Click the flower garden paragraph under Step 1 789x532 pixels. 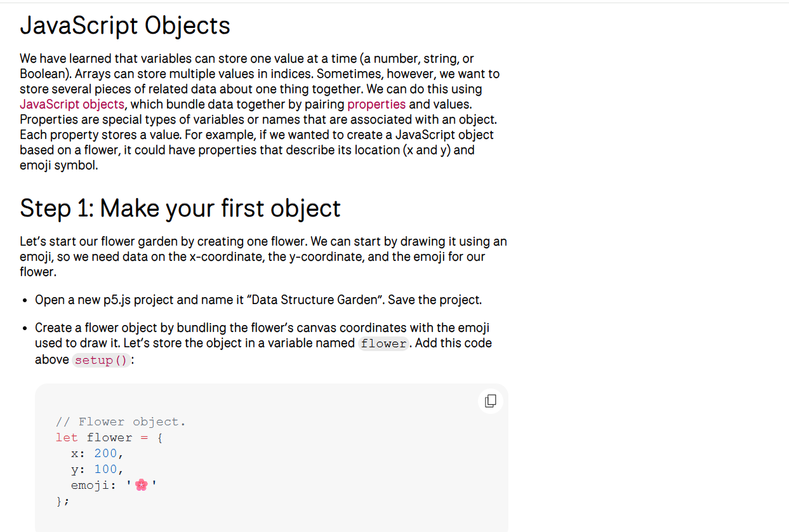click(263, 256)
